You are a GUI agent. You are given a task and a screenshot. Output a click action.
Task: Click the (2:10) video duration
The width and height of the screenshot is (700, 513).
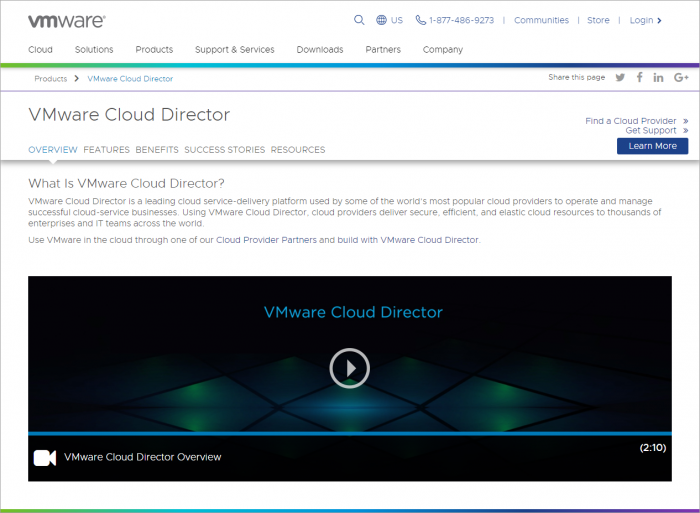coord(653,447)
